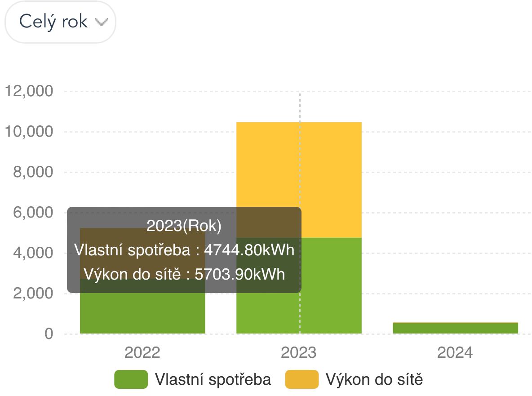The image size is (532, 396).
Task: Select the green segment of the 2023 bar
Action: [331, 310]
